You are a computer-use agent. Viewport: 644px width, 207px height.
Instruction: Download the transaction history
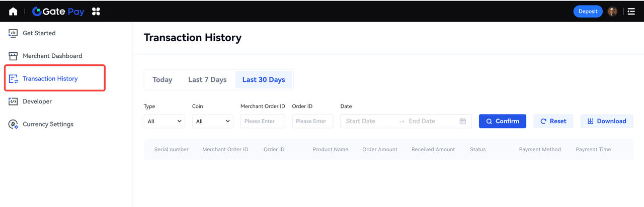point(606,121)
